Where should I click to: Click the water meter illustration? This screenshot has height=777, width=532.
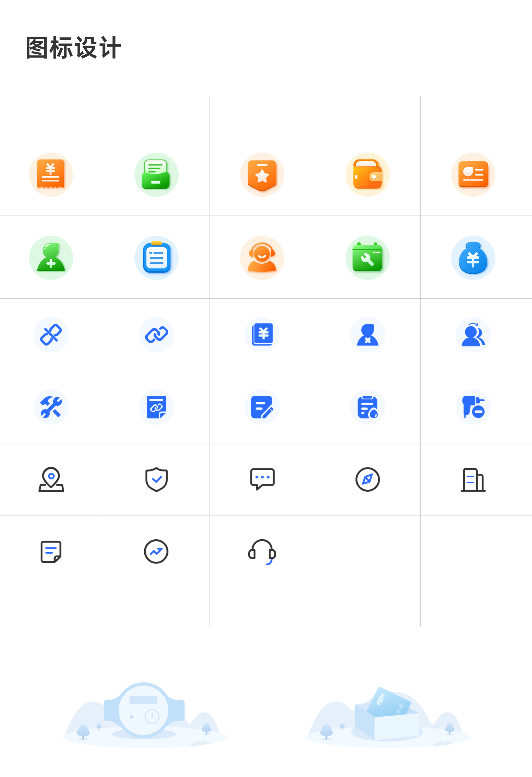(x=144, y=710)
